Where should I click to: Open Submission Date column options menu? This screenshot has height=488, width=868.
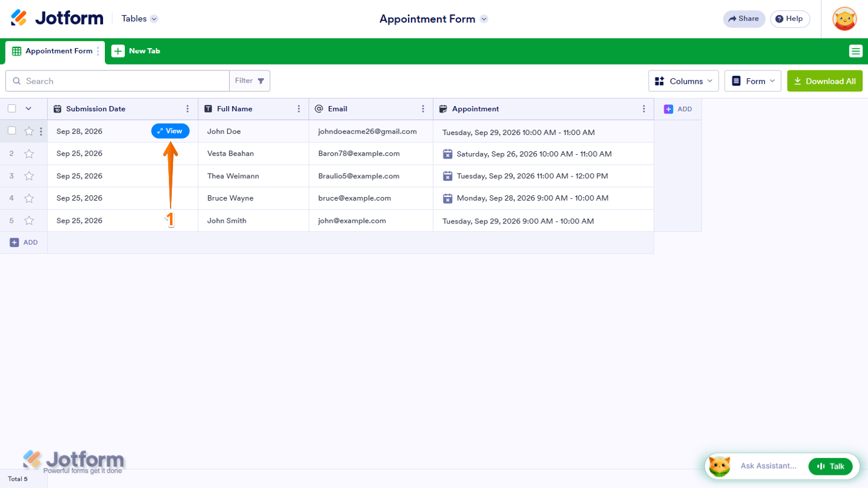[x=187, y=109]
